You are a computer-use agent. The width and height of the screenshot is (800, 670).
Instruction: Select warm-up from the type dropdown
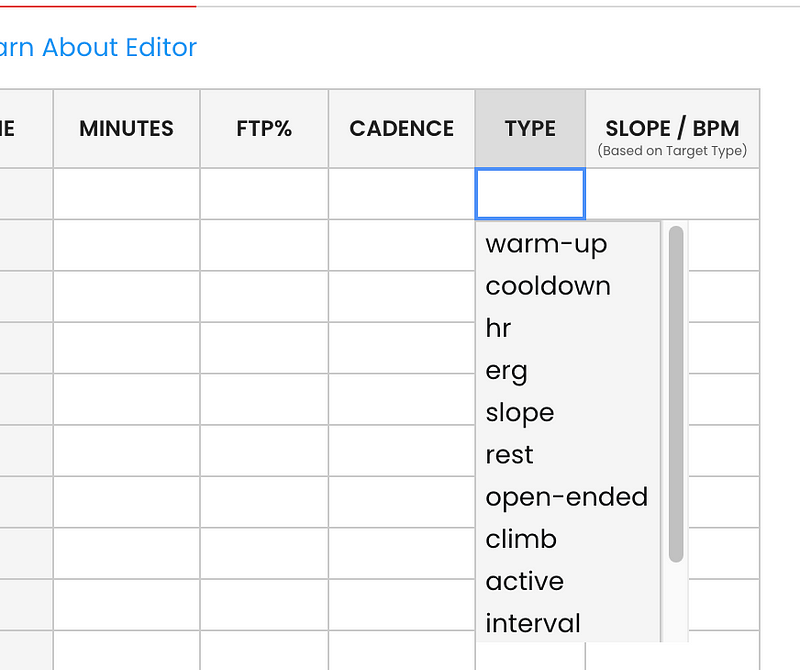[x=546, y=244]
